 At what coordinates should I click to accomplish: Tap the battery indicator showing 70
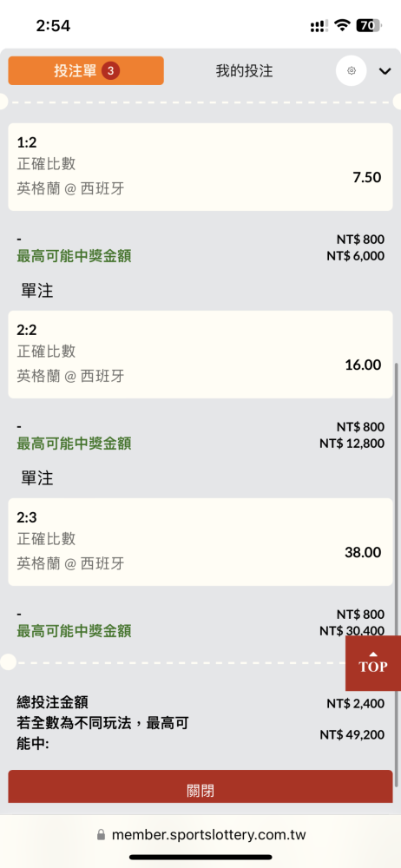pyautogui.click(x=370, y=25)
